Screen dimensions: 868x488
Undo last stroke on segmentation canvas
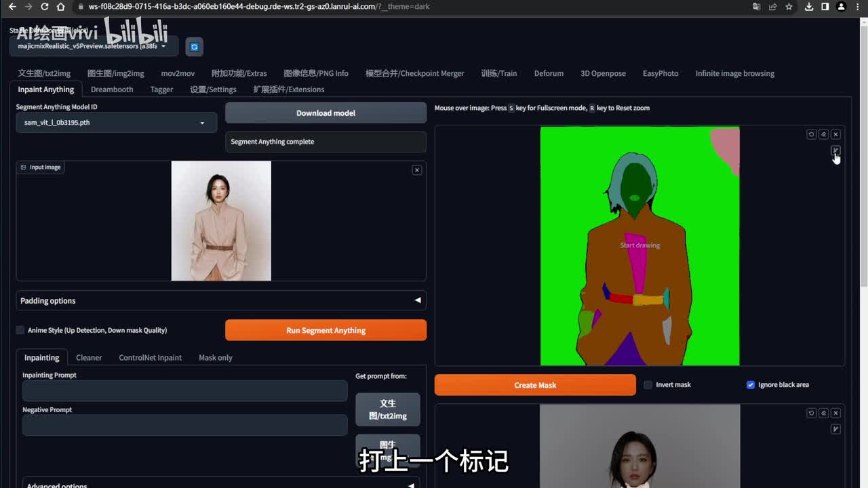pos(811,134)
